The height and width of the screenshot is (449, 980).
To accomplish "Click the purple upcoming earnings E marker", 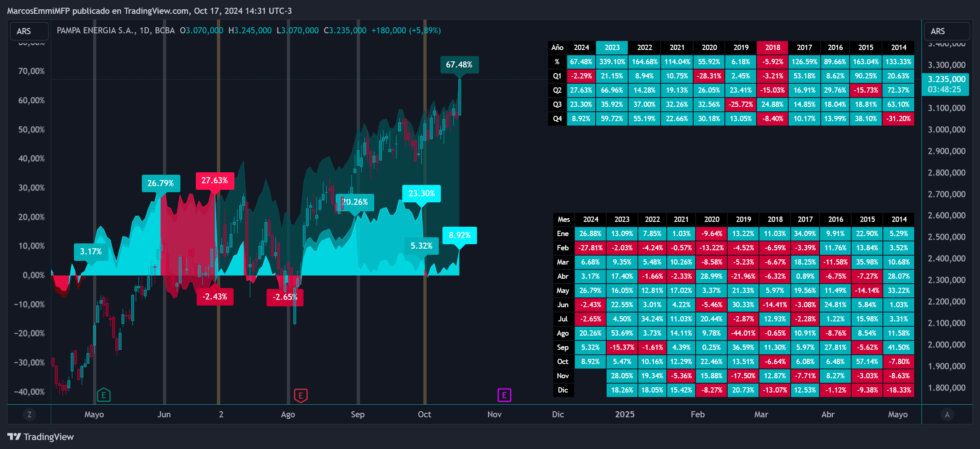I will point(504,395).
